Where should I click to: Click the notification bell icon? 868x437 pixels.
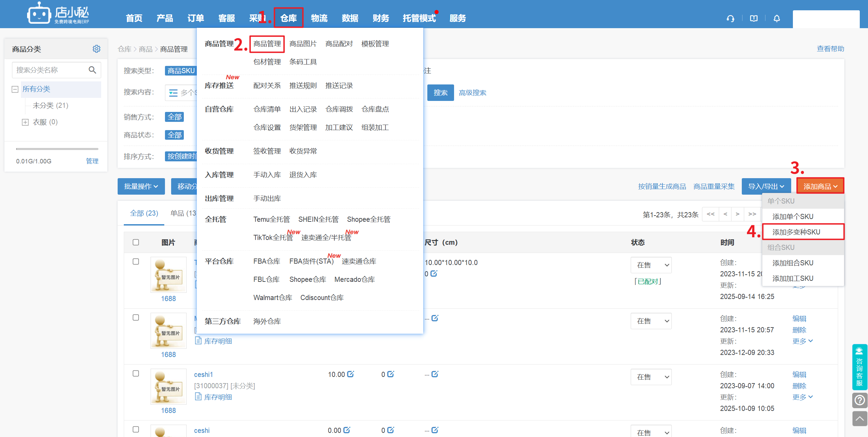click(x=777, y=19)
